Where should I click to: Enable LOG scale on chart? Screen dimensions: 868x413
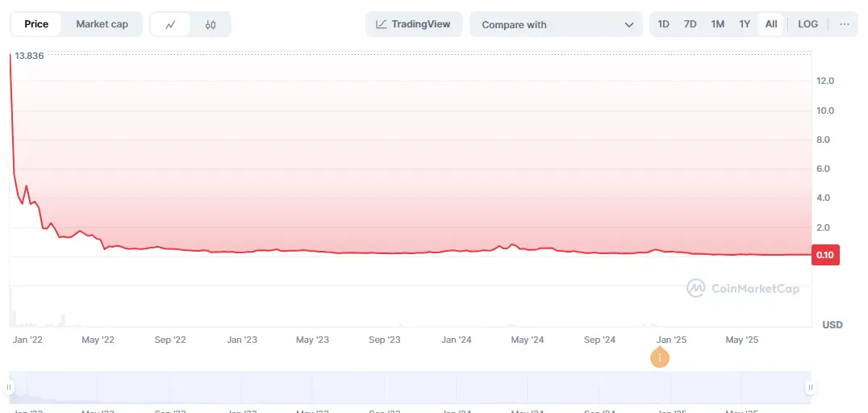pos(807,24)
